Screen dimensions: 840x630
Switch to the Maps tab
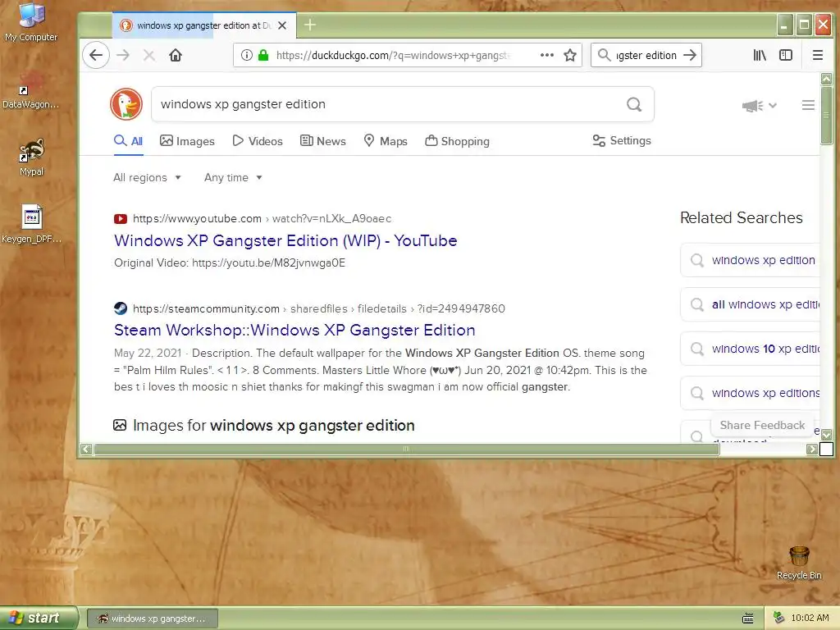click(x=386, y=141)
